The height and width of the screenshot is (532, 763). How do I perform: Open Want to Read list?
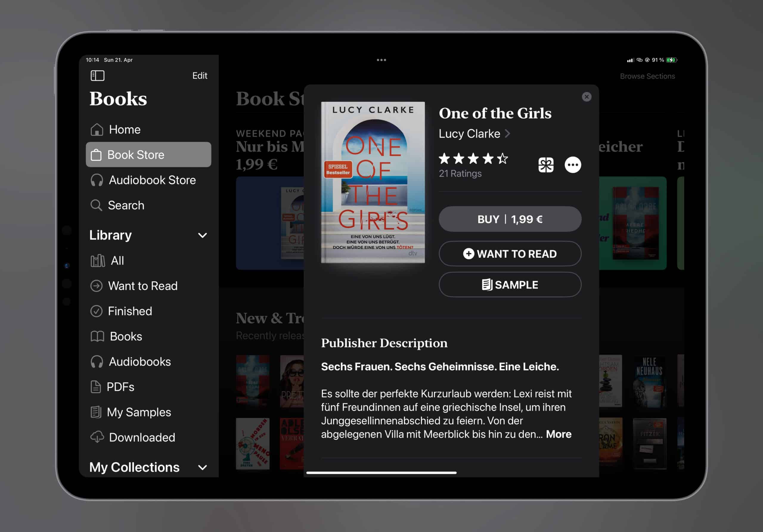pos(148,286)
